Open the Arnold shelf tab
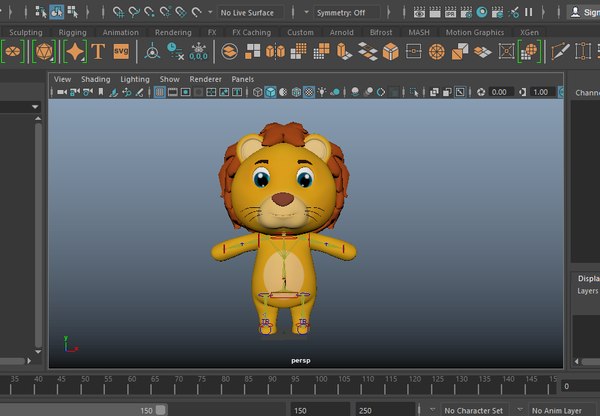 (x=341, y=33)
